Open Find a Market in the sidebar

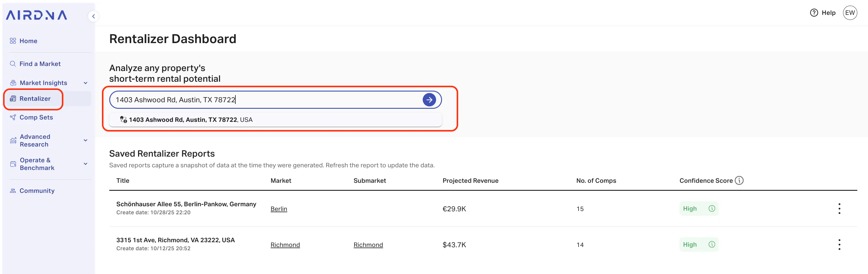point(40,64)
